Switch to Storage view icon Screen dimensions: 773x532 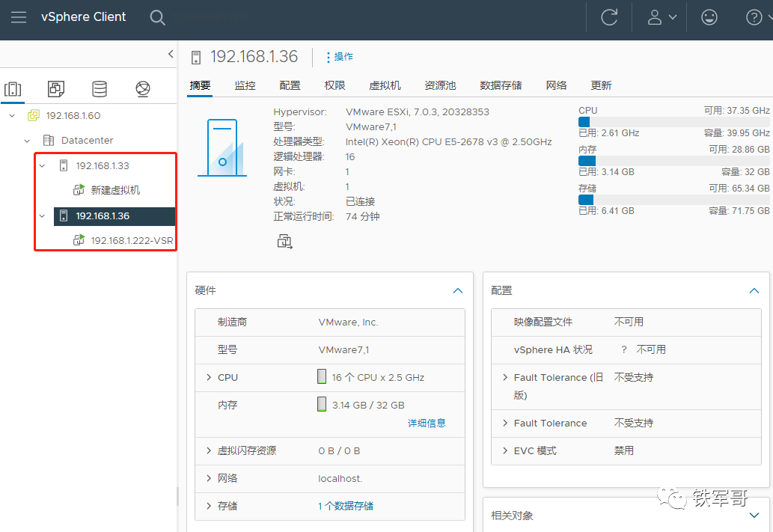(x=100, y=89)
